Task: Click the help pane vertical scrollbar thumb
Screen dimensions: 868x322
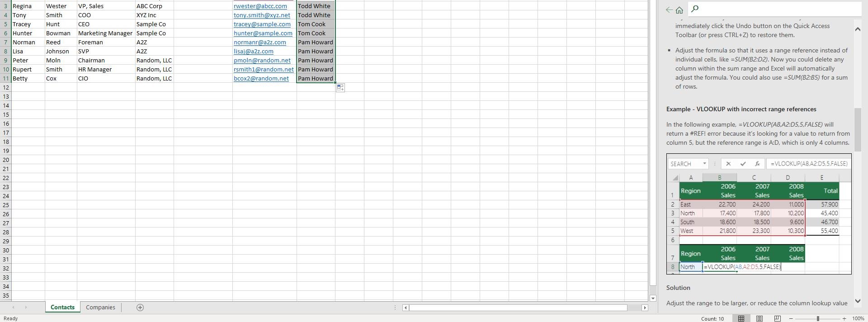Action: tap(858, 130)
